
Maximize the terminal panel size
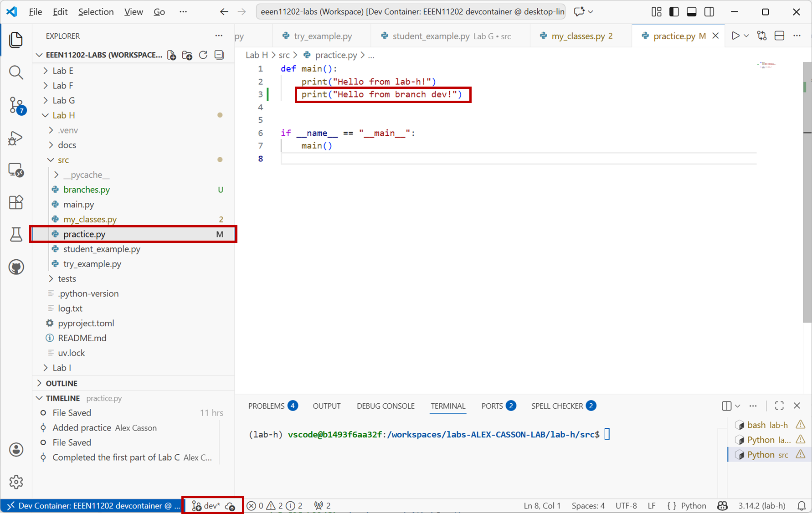[x=779, y=406]
